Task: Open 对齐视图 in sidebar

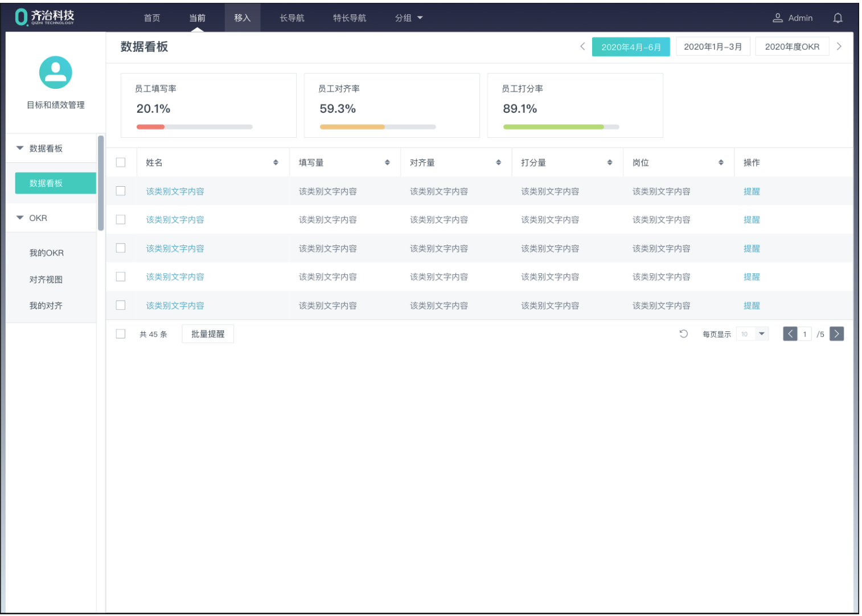Action: tap(46, 280)
